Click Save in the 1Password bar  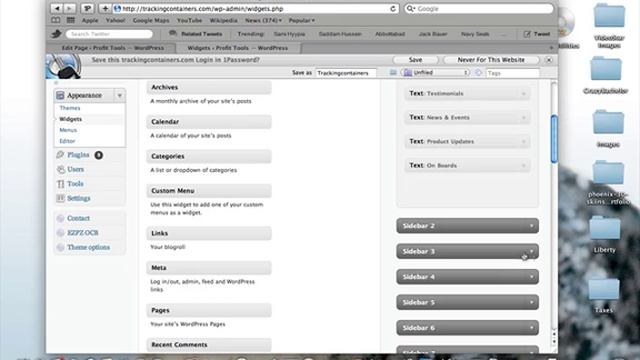click(x=415, y=60)
